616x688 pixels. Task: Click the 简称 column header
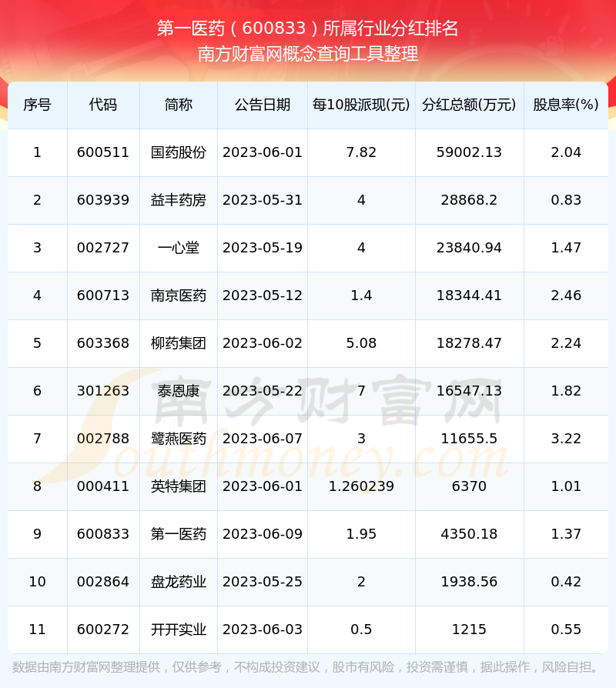click(179, 105)
